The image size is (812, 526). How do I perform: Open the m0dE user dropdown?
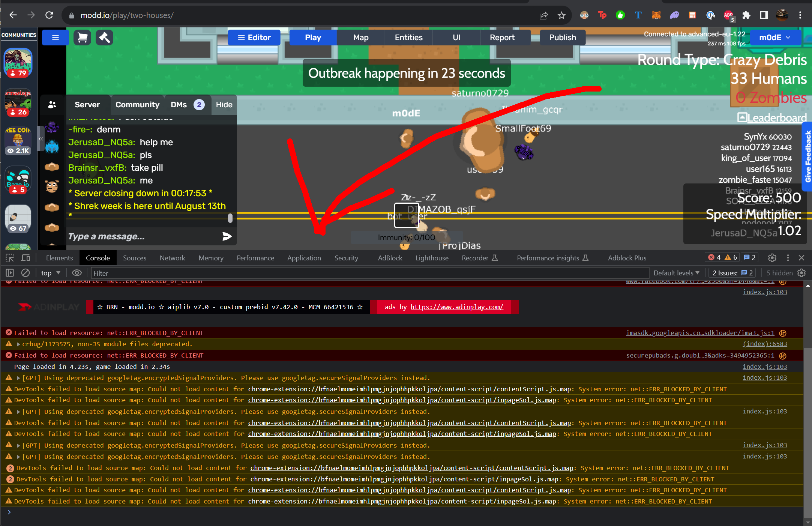[x=775, y=38]
